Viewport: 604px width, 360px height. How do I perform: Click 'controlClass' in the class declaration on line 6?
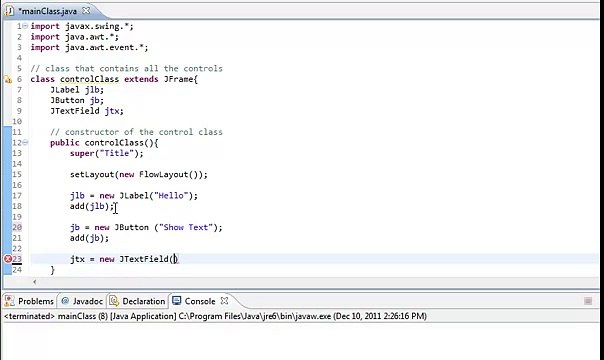89,79
